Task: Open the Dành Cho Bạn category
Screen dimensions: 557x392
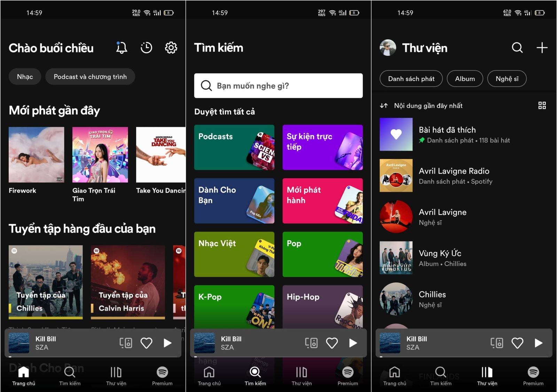Action: click(234, 201)
